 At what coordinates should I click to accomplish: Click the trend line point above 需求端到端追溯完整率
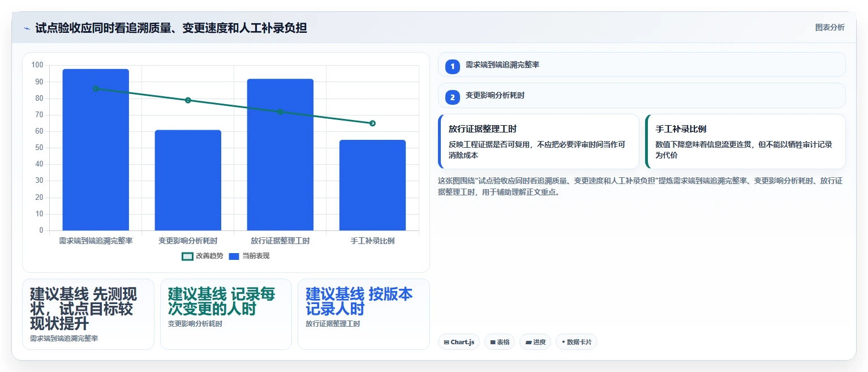tap(96, 88)
